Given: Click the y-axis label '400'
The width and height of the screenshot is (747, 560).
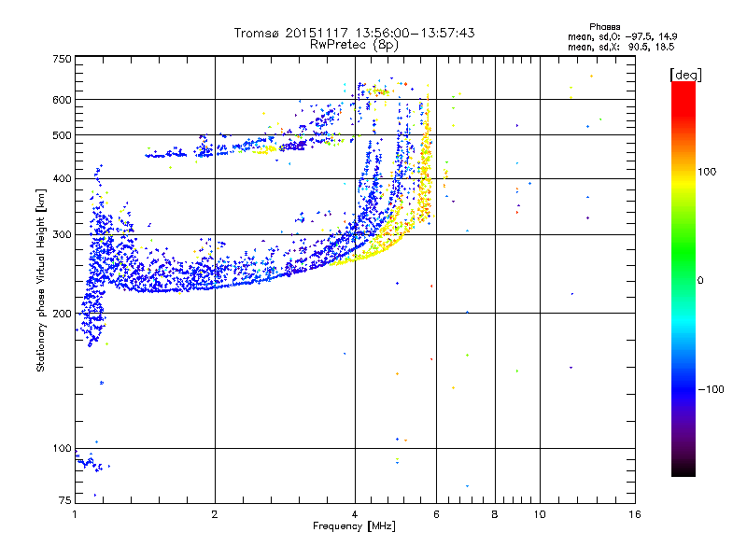Looking at the screenshot, I should click(x=62, y=178).
